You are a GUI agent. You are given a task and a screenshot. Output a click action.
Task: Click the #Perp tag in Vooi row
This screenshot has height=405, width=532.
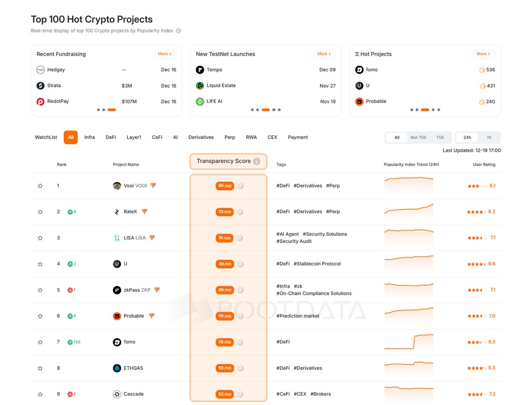(333, 186)
